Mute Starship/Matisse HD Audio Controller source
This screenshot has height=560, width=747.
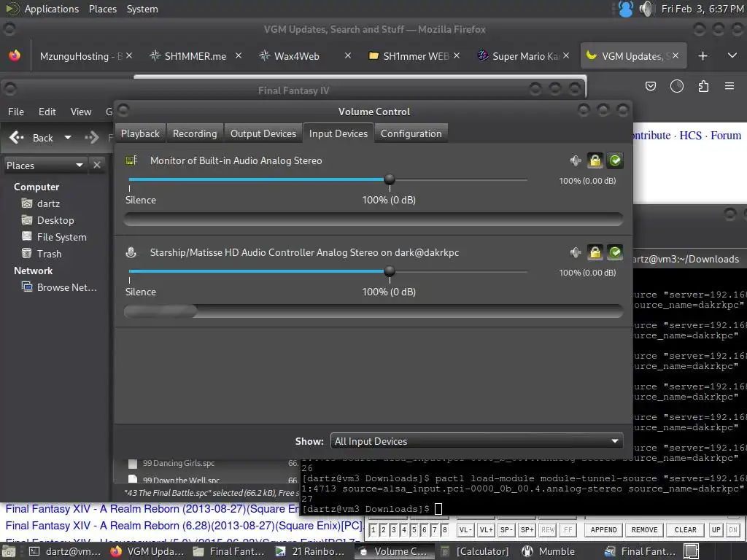[576, 252]
